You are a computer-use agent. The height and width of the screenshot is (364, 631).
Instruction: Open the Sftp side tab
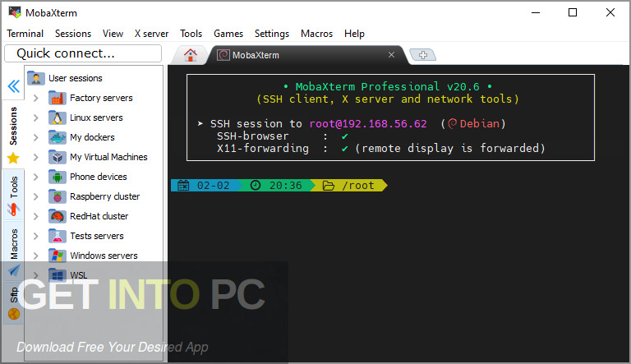13,303
